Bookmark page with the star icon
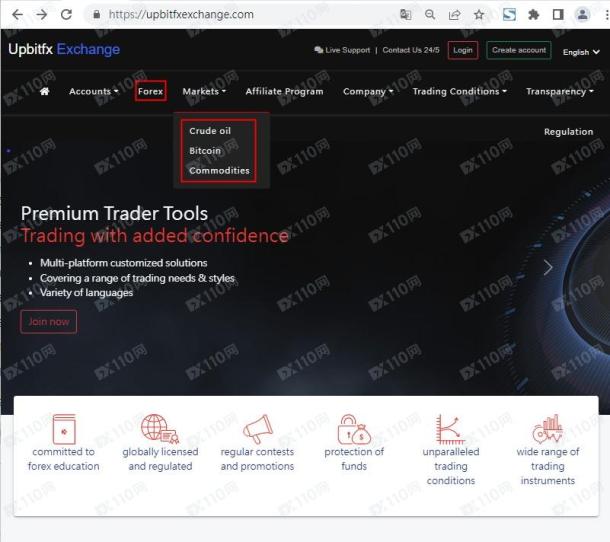 point(479,15)
